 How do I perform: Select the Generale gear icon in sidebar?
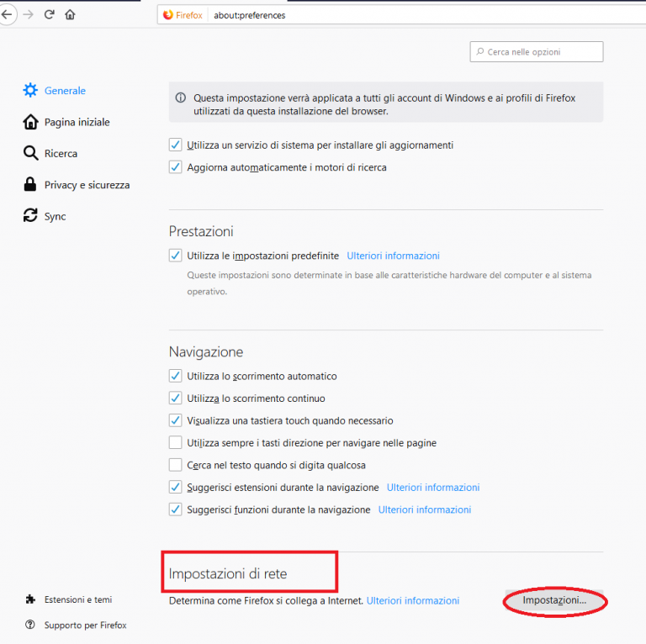click(30, 90)
